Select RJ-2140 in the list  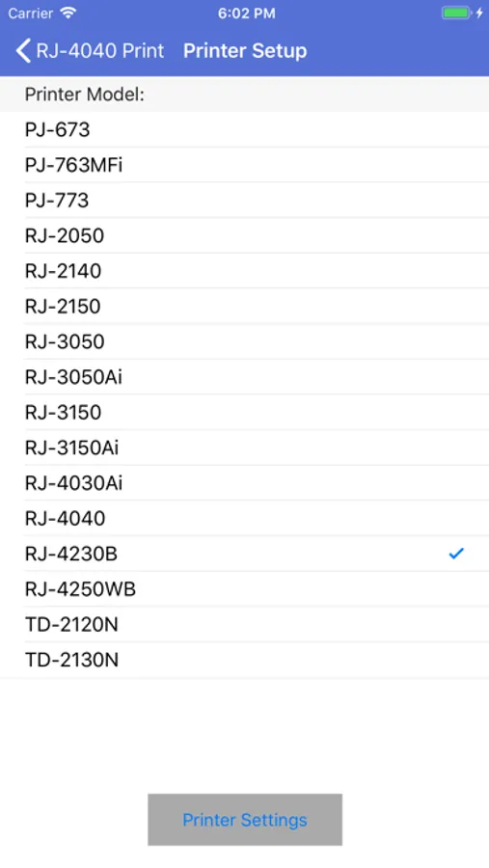(244, 271)
